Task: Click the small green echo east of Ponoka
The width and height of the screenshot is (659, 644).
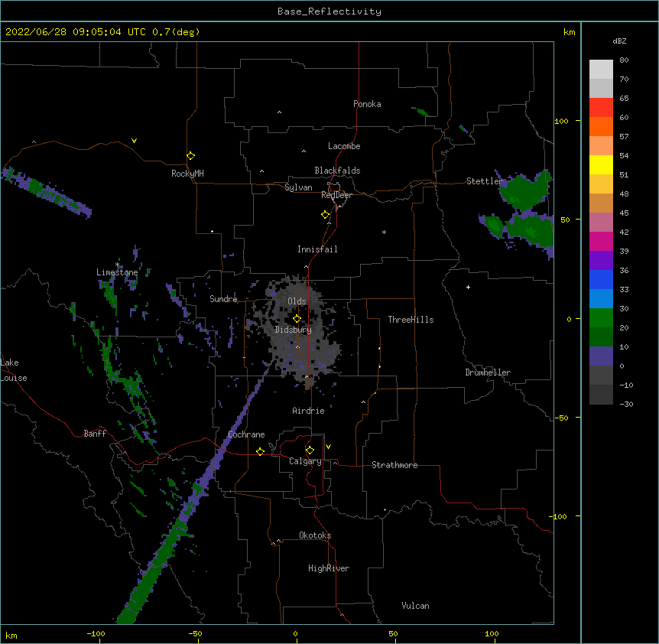Action: (x=420, y=112)
